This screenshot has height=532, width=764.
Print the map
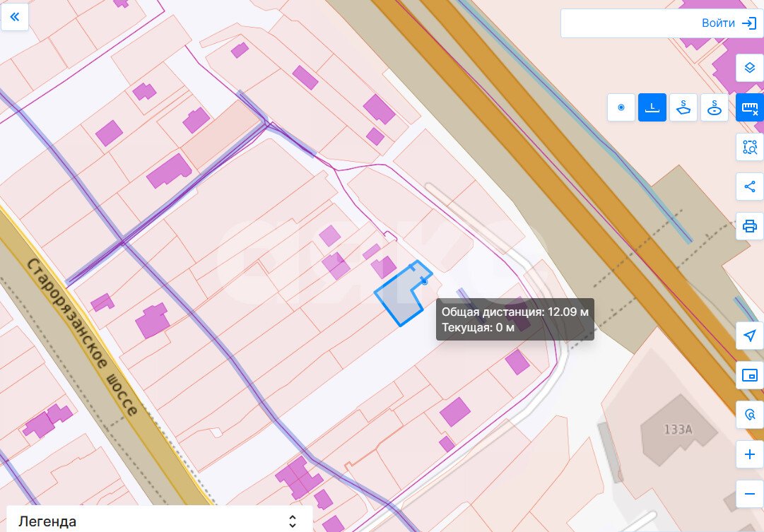(x=749, y=225)
